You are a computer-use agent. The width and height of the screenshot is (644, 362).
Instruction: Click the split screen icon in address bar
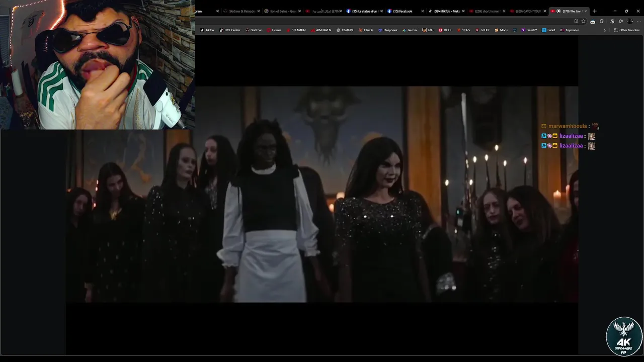point(576,21)
